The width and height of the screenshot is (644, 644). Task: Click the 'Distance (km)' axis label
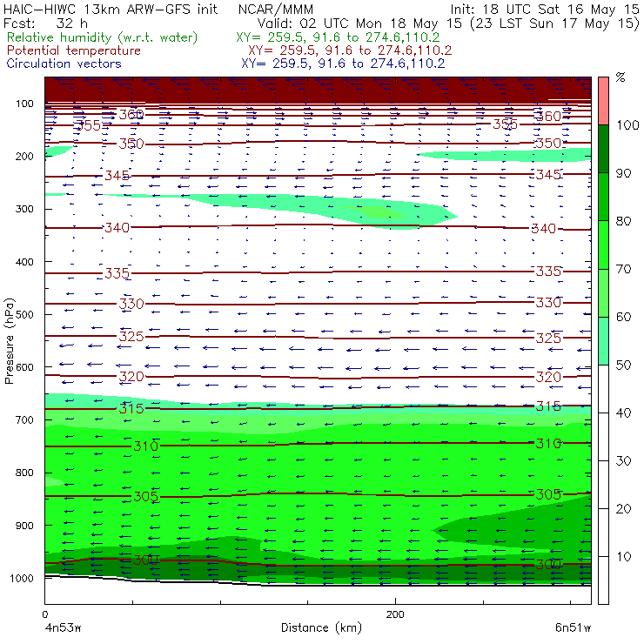(x=321, y=628)
